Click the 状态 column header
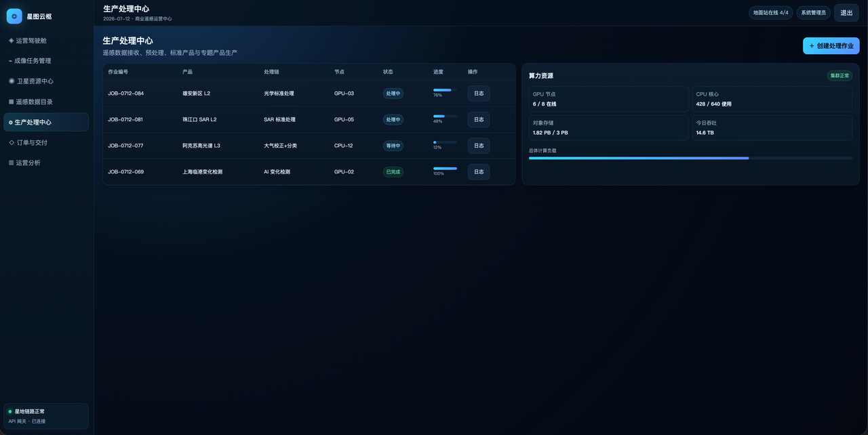The image size is (868, 435). (x=388, y=72)
